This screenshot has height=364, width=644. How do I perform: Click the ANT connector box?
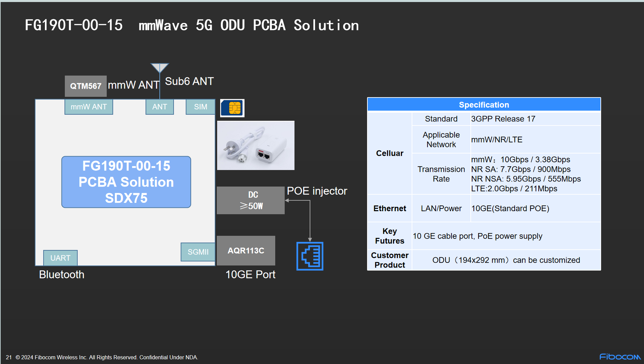160,107
